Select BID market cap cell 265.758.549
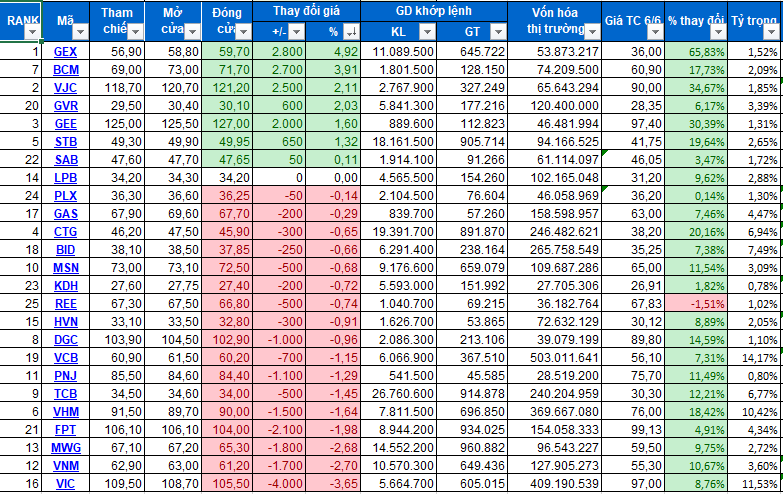 554,250
